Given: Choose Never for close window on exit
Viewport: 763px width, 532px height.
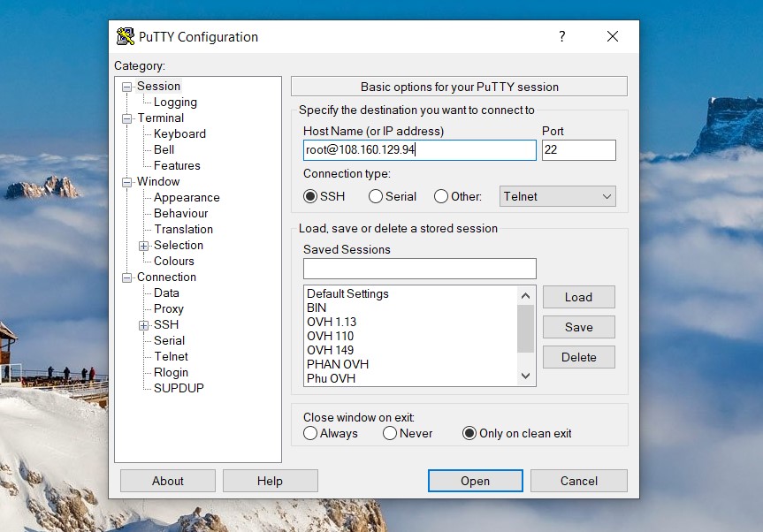Looking at the screenshot, I should pos(390,433).
